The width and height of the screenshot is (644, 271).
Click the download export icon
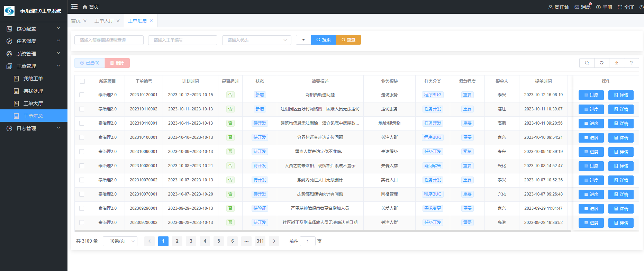click(617, 63)
